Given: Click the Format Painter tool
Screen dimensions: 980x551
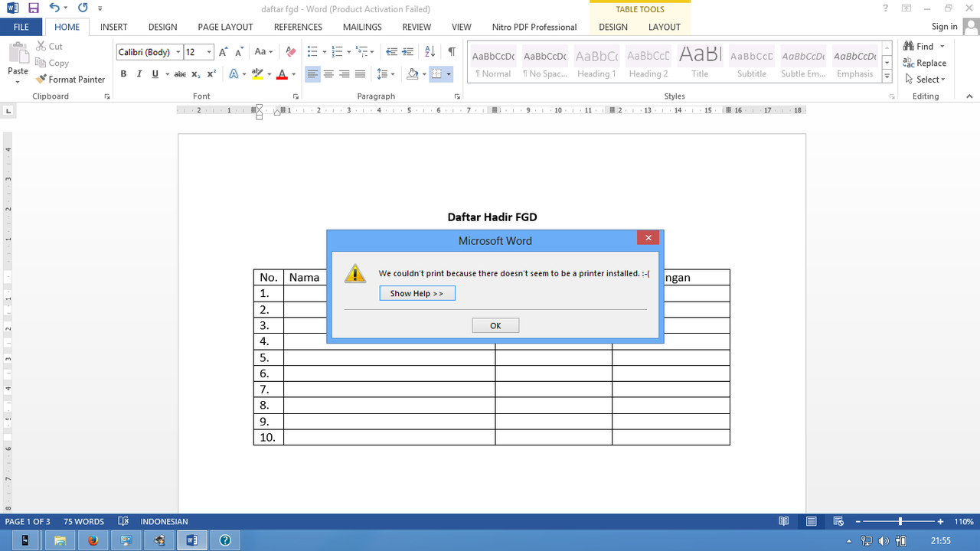Looking at the screenshot, I should [x=70, y=80].
